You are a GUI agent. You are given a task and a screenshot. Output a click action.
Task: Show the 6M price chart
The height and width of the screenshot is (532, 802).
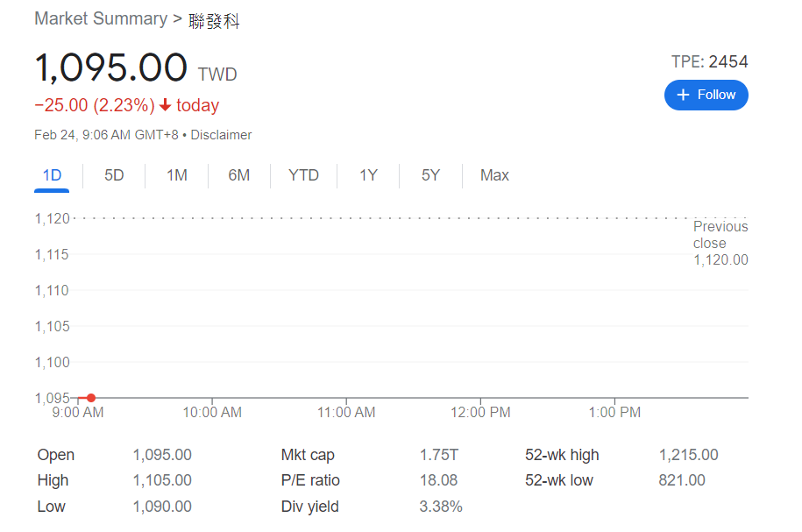click(239, 175)
